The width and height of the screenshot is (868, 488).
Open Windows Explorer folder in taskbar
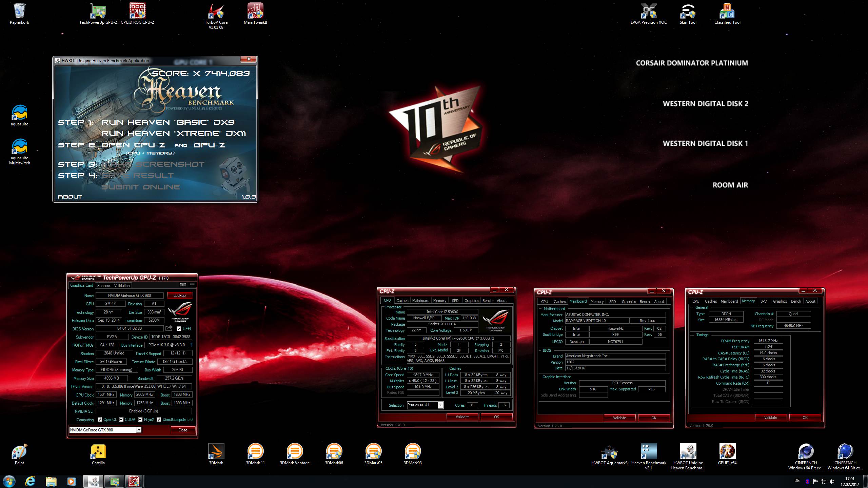(51, 481)
